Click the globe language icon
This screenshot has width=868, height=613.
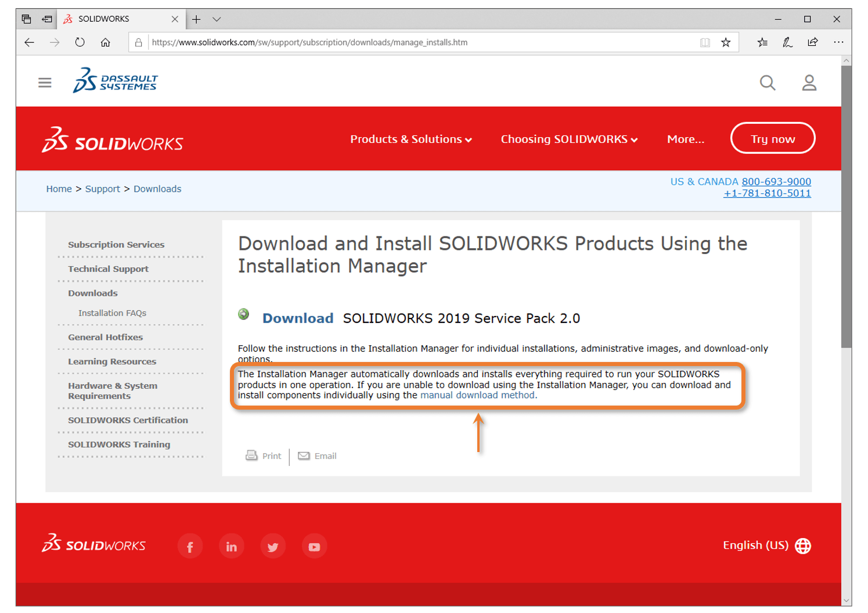tap(803, 546)
